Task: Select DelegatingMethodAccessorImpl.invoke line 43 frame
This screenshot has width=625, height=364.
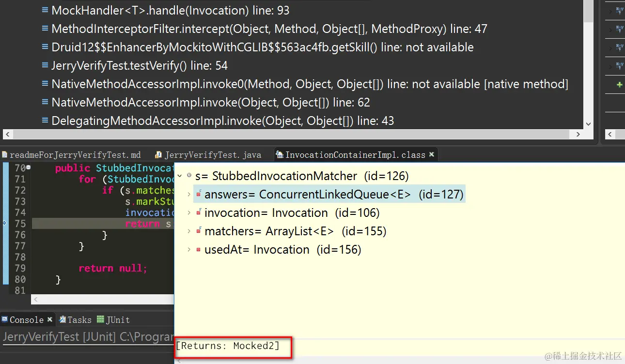Action: click(x=223, y=121)
